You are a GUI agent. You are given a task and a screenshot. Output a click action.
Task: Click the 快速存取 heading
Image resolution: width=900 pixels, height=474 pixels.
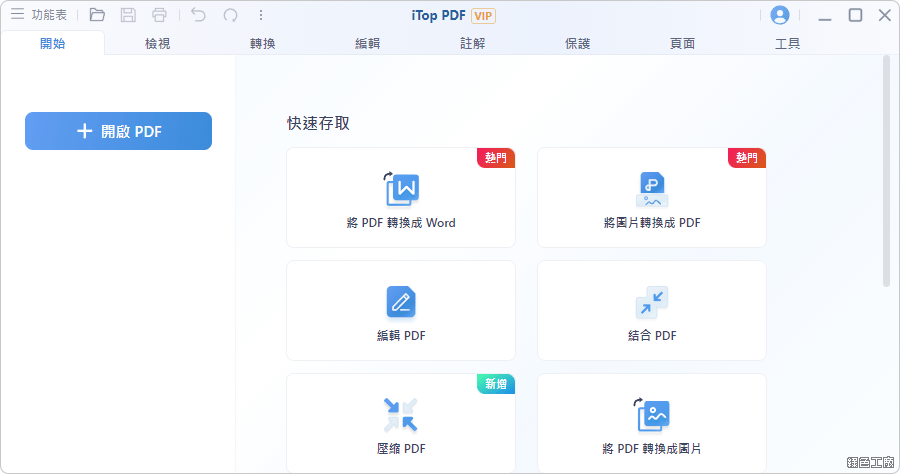pyautogui.click(x=318, y=123)
